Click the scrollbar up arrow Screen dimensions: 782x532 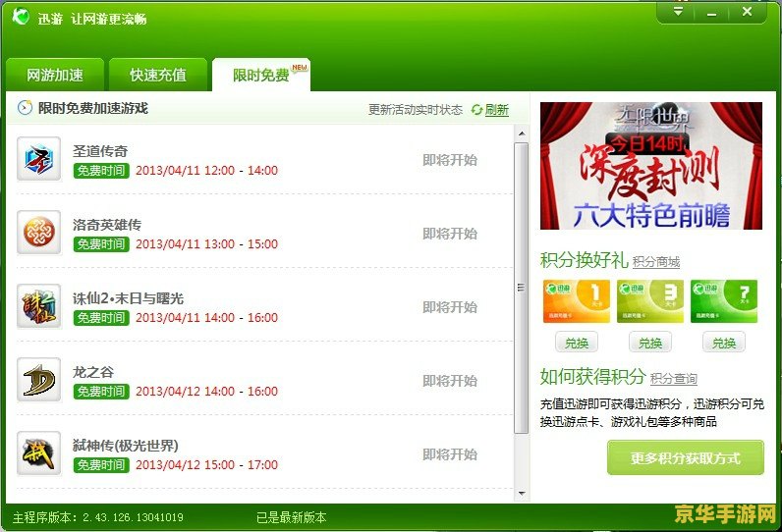point(521,133)
